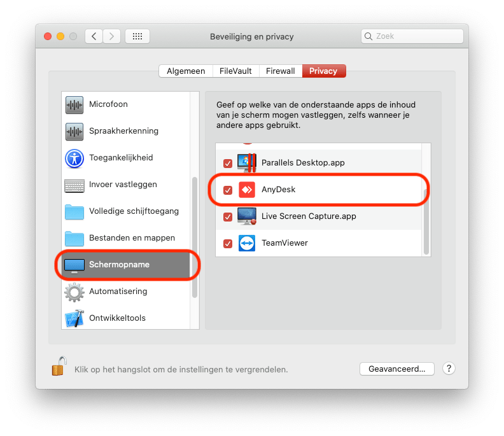This screenshot has height=436, width=504.
Task: Click the red AnyDesk app icon
Action: click(x=247, y=190)
